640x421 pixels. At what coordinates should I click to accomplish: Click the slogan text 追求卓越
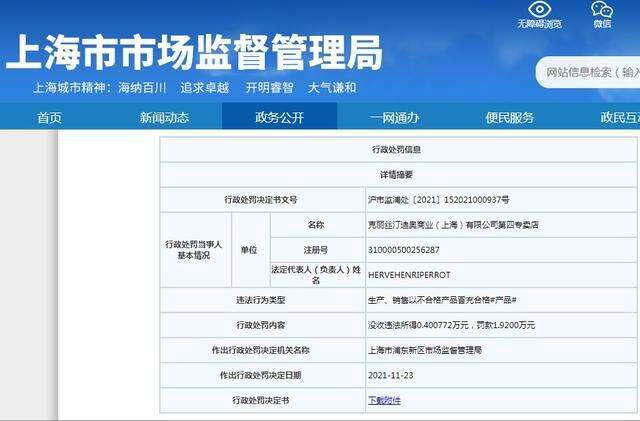click(205, 88)
